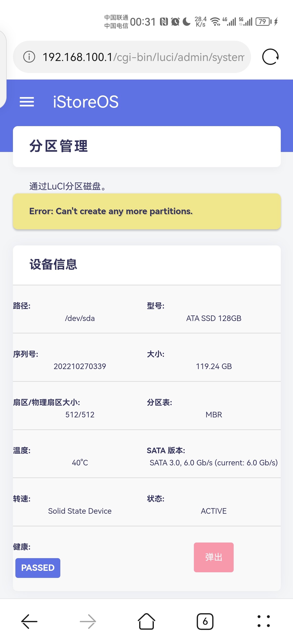Screen dimensions: 293x644
Task: Select the ATA SSD 128GB model text
Action: [214, 318]
